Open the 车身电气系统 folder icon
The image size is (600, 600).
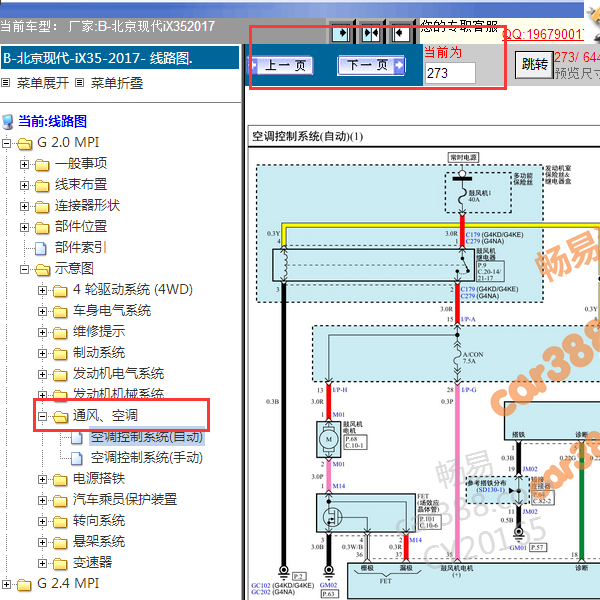pyautogui.click(x=60, y=311)
